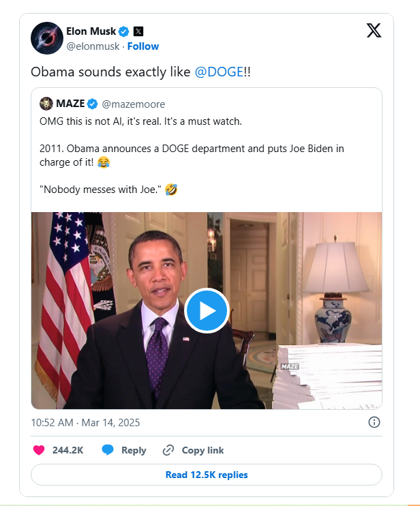Click the black X affiliation badge by name
Viewport: 420px width, 506px height.
coord(138,31)
